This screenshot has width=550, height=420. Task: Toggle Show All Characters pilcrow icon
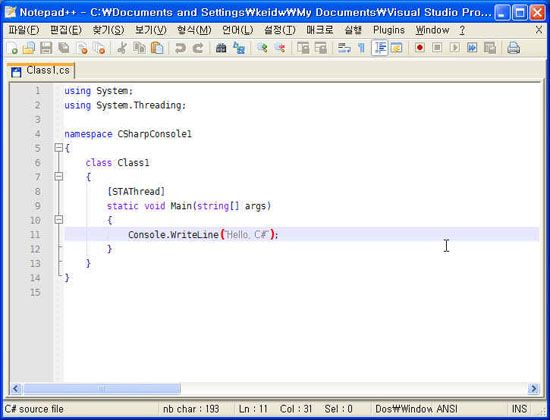coord(361,48)
